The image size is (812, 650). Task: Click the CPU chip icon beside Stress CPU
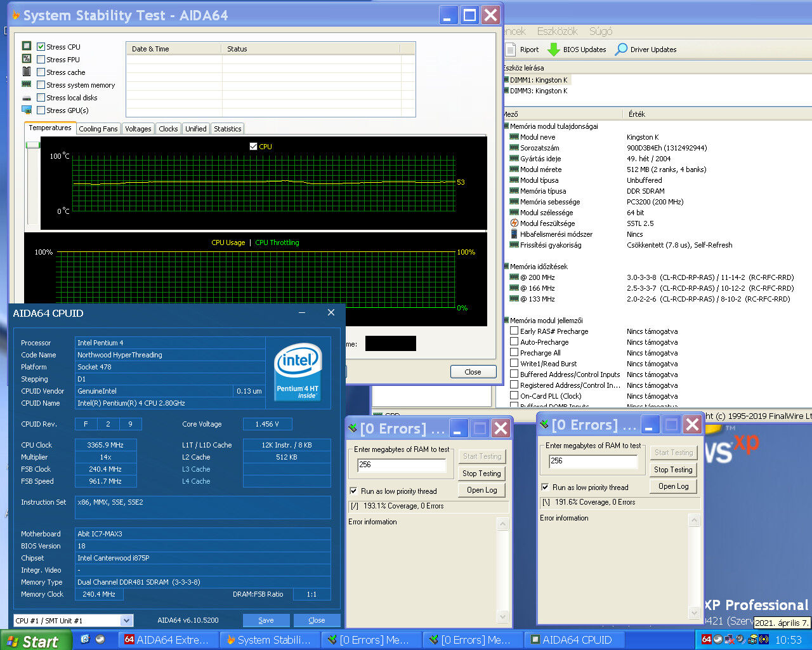tap(27, 46)
